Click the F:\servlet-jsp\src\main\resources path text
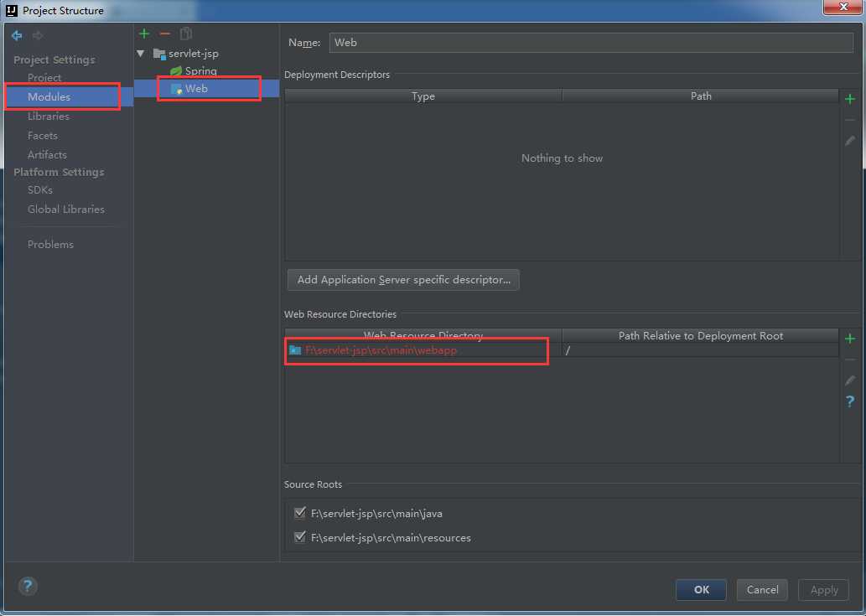866x616 pixels. [x=391, y=537]
